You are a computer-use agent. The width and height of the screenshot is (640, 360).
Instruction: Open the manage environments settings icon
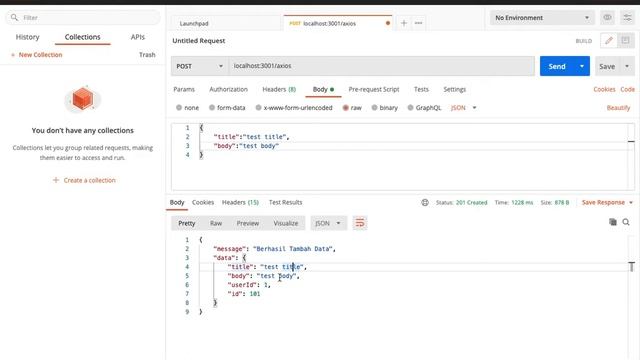pyautogui.click(x=627, y=18)
